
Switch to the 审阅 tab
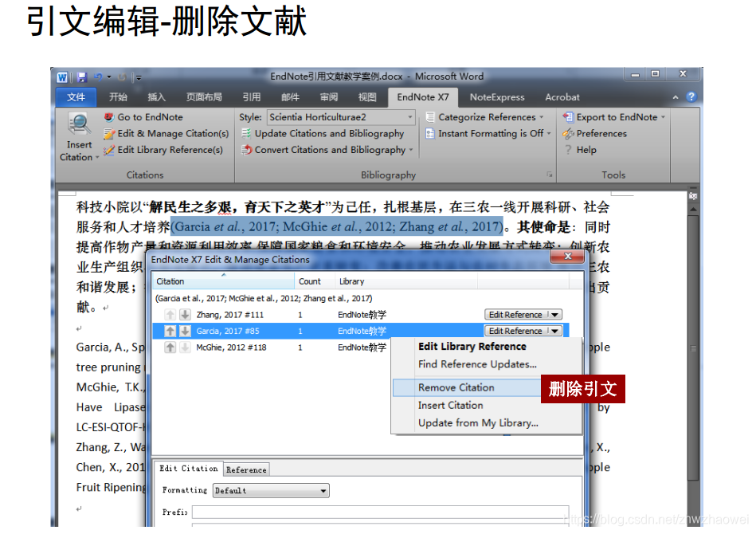(329, 97)
